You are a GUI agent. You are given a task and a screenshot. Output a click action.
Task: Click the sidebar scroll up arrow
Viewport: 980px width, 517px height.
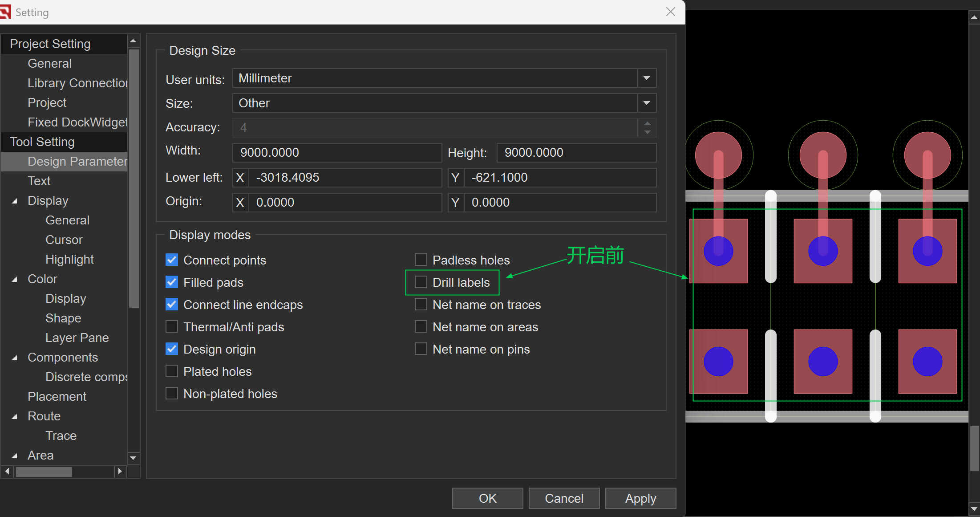click(133, 41)
